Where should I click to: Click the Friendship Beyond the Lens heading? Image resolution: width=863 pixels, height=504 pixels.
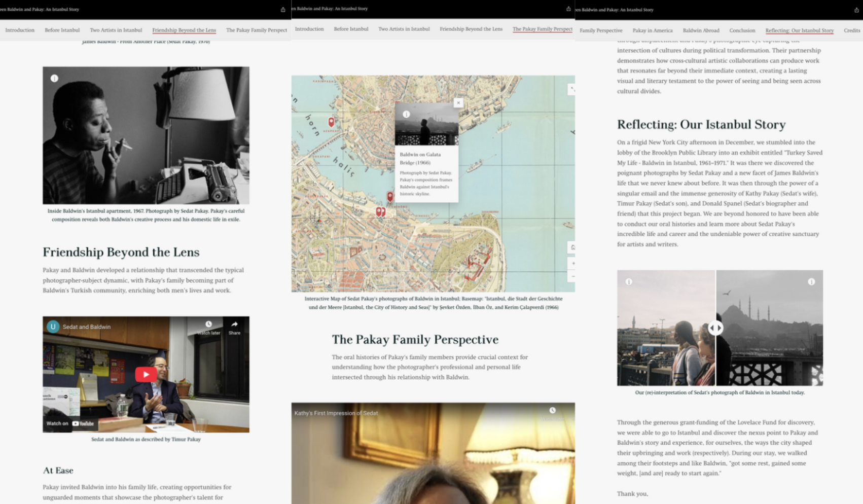(x=121, y=252)
